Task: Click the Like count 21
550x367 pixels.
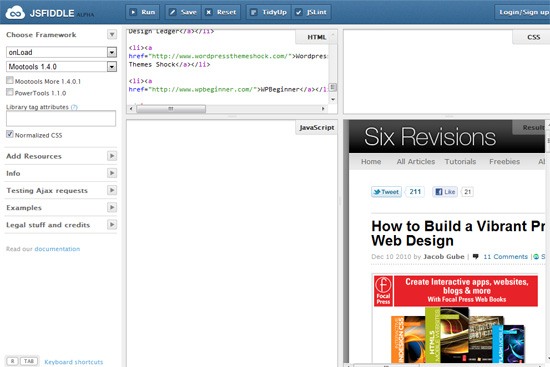Action: pos(467,192)
